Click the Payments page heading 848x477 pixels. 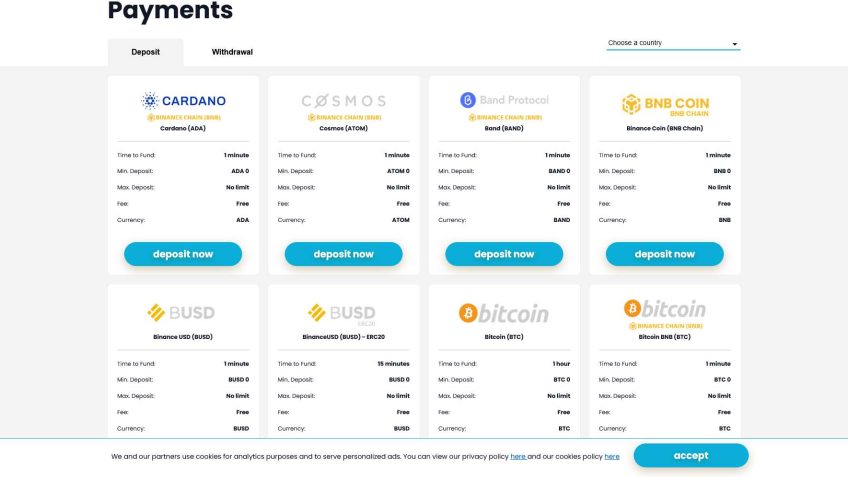(170, 12)
